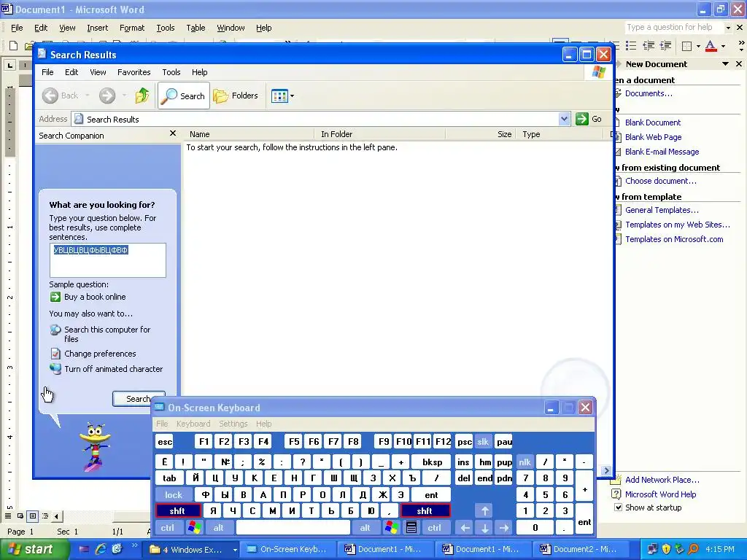Toggle the left alt key on-screen

(x=219, y=528)
